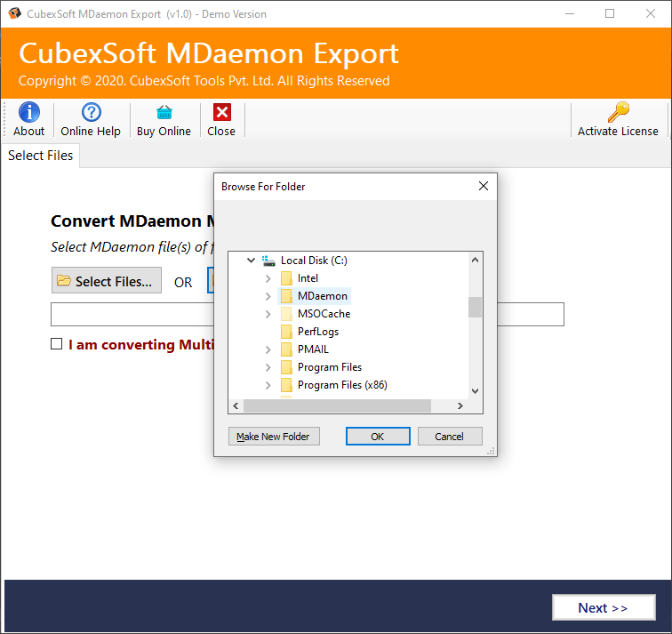The width and height of the screenshot is (672, 634).
Task: Toggle the converting multiple checkbox
Action: click(57, 344)
